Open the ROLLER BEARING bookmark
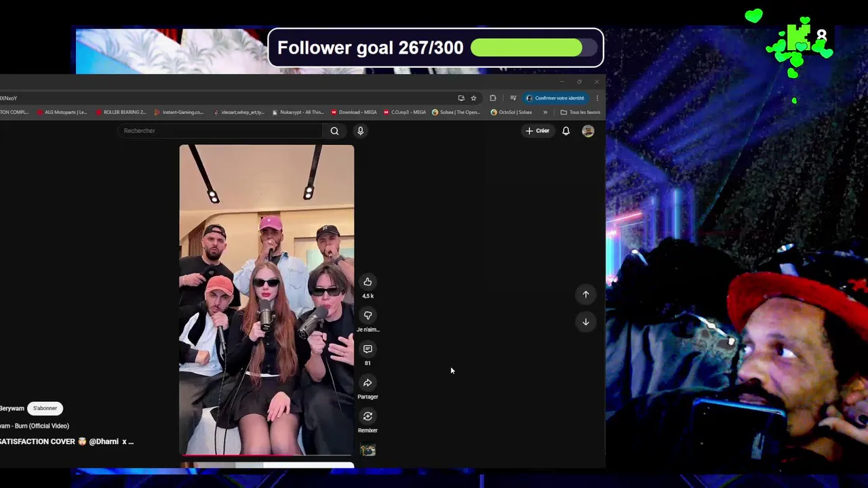This screenshot has height=488, width=868. 121,113
